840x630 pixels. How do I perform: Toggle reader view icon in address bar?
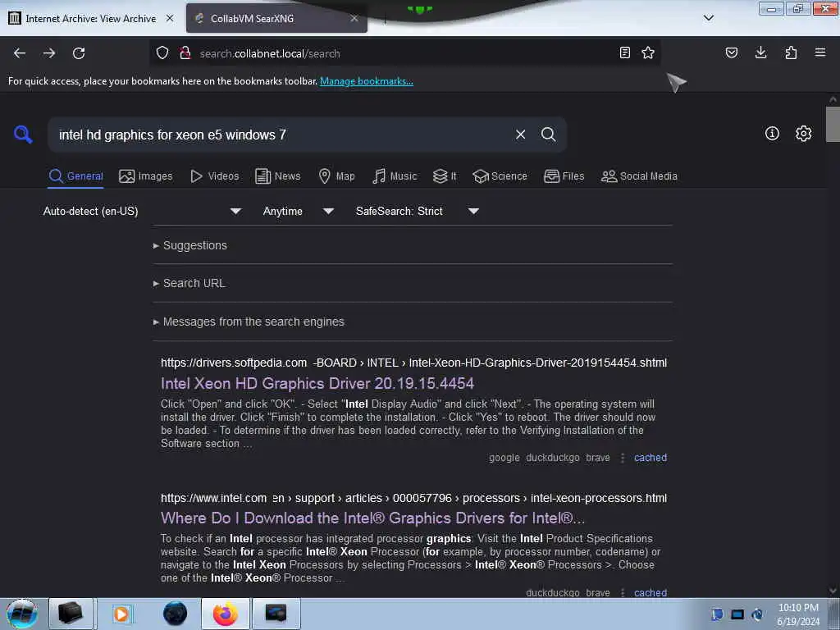(x=624, y=52)
